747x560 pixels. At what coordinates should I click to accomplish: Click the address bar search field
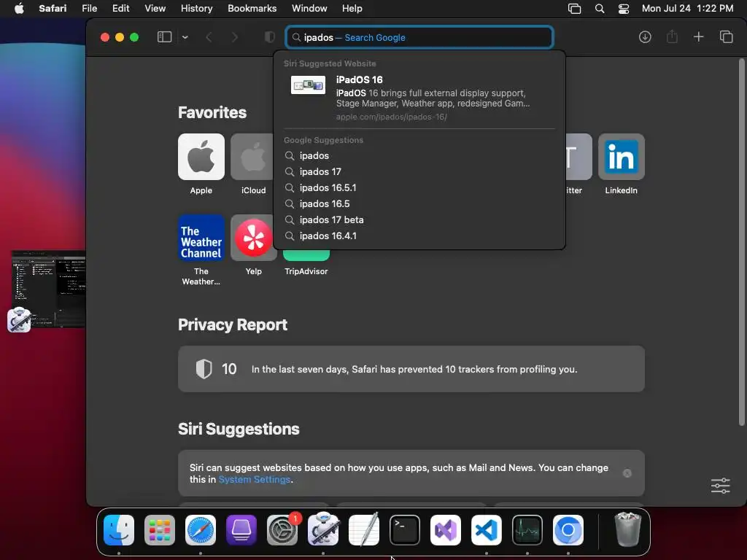[x=419, y=37]
